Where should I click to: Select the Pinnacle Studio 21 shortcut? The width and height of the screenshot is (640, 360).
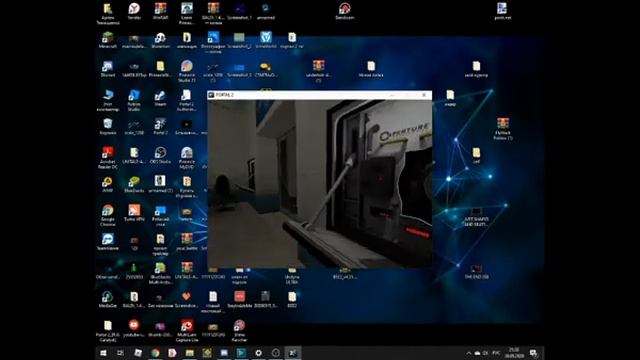point(187,71)
